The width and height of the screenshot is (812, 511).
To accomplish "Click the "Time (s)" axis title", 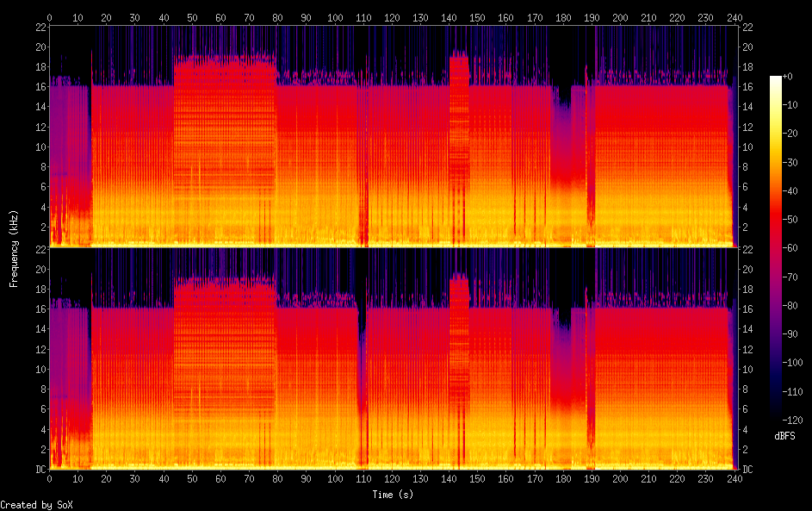I will [393, 495].
